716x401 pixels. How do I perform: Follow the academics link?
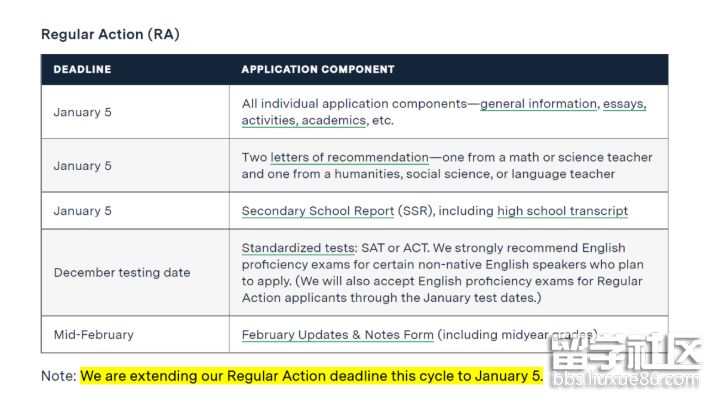click(335, 120)
